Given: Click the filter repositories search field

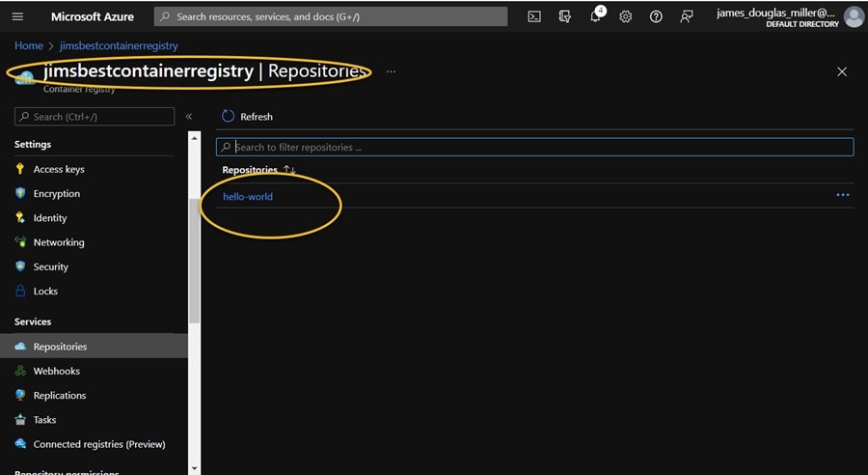Looking at the screenshot, I should click(540, 147).
